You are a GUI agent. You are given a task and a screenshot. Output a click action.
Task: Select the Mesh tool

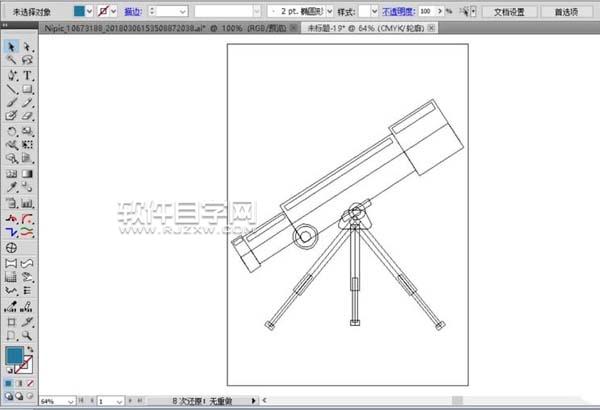(x=11, y=174)
